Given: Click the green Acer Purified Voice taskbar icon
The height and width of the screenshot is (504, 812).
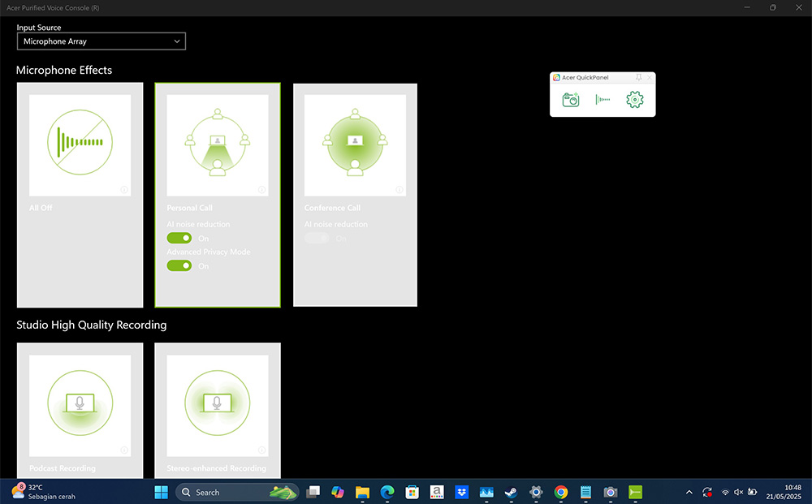Looking at the screenshot, I should point(636,492).
